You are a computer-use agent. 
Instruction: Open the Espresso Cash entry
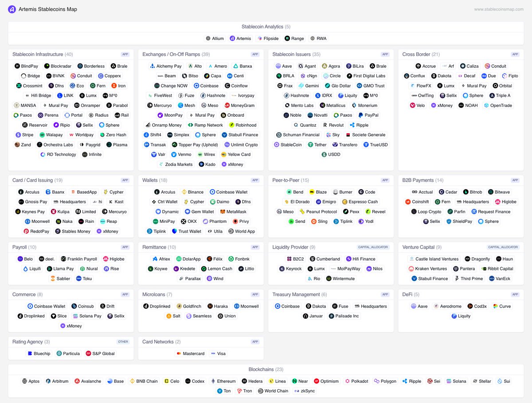pyautogui.click(x=360, y=202)
